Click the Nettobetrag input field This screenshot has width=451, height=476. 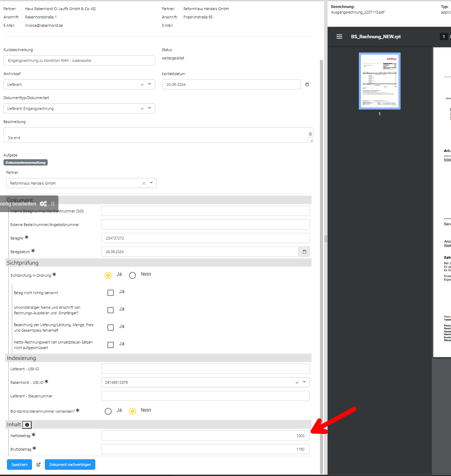pos(205,436)
